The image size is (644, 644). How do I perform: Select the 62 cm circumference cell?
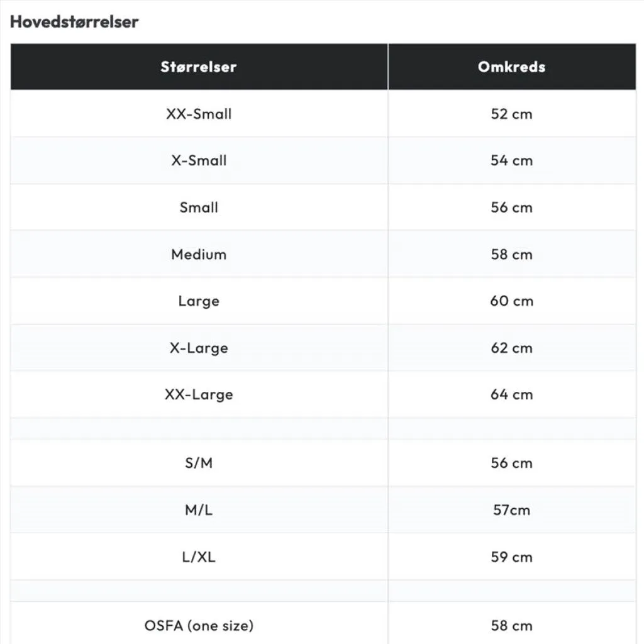512,348
